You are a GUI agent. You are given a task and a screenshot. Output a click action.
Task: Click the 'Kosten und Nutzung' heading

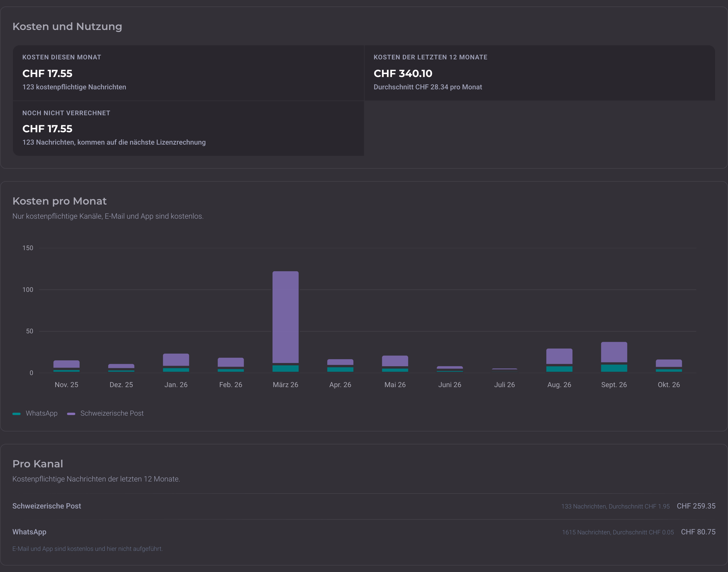(67, 26)
